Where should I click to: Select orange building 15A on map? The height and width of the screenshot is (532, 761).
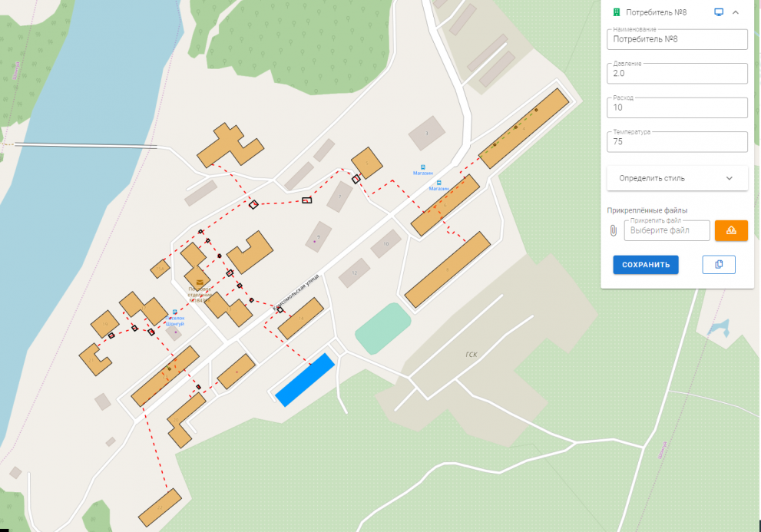[160, 268]
